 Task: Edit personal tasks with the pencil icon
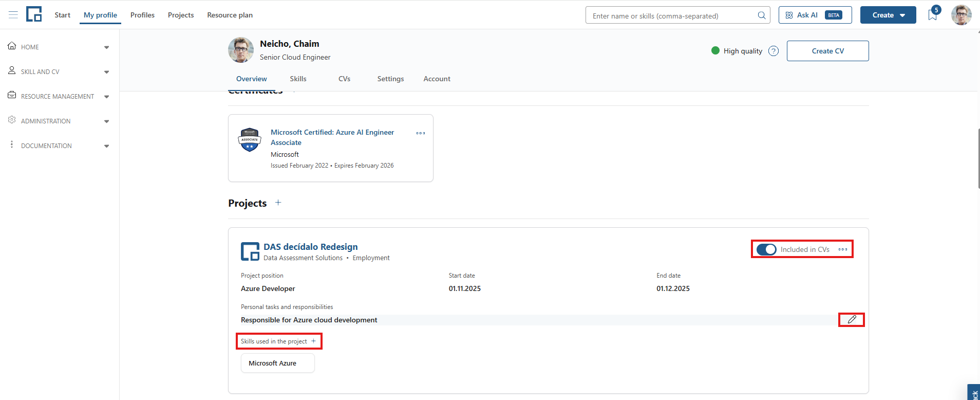tap(852, 320)
